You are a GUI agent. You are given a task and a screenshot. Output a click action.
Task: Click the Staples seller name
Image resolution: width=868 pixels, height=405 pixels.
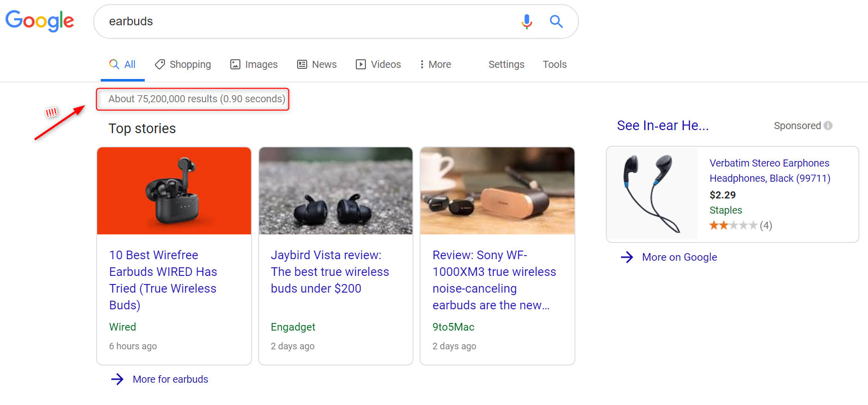[726, 210]
